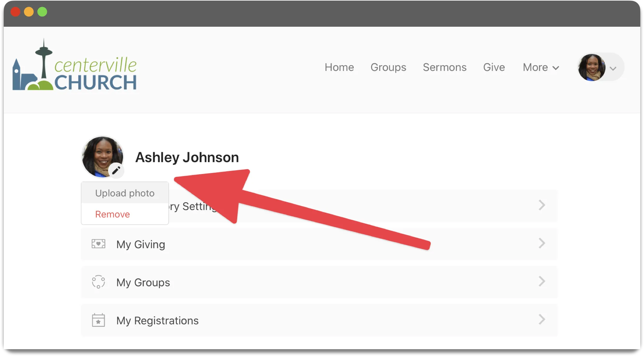Choose Remove from the photo menu

(x=113, y=214)
